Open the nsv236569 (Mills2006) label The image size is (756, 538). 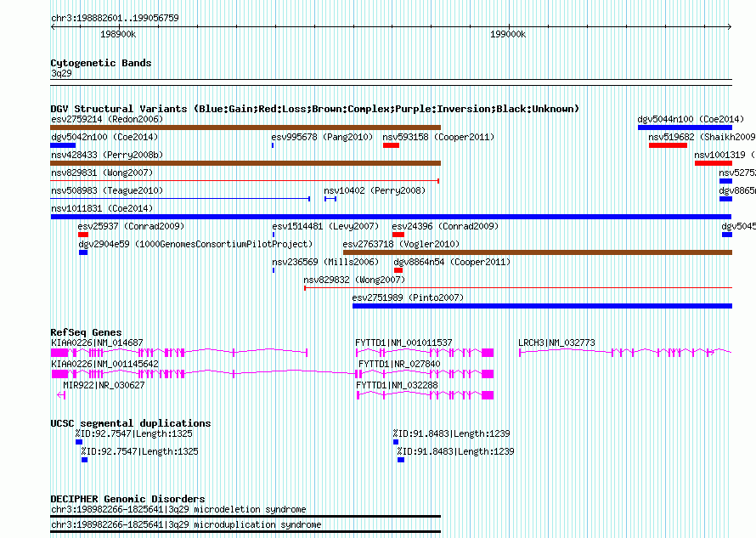[x=325, y=262]
